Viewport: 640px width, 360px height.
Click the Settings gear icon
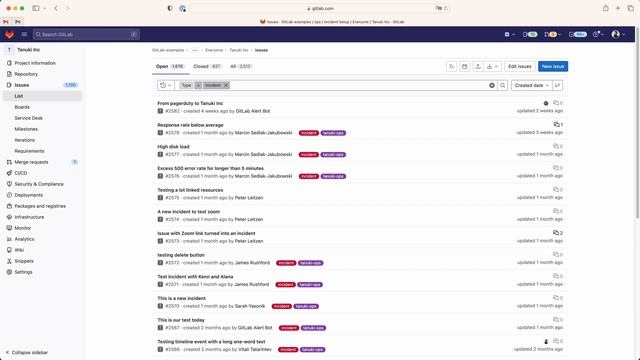tap(9, 272)
